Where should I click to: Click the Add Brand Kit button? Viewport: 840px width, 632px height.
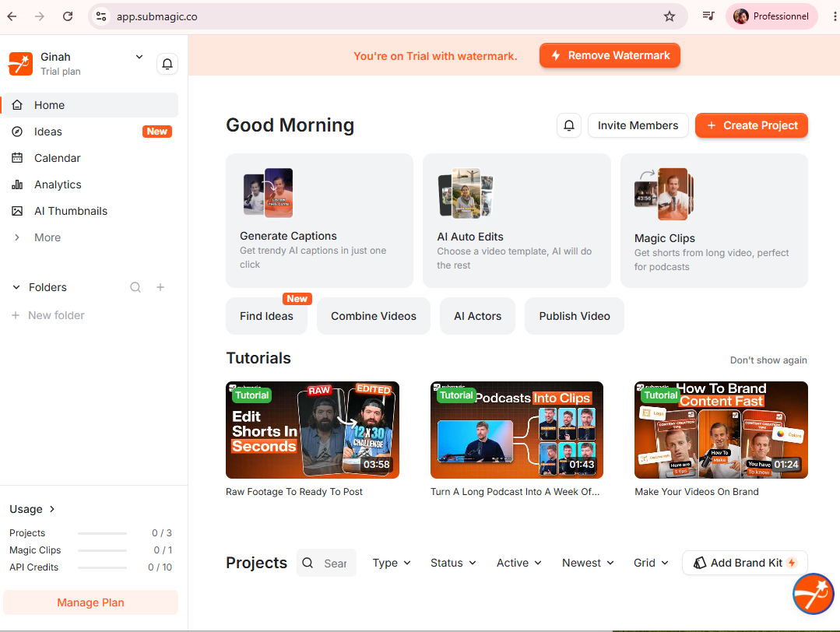tap(745, 563)
